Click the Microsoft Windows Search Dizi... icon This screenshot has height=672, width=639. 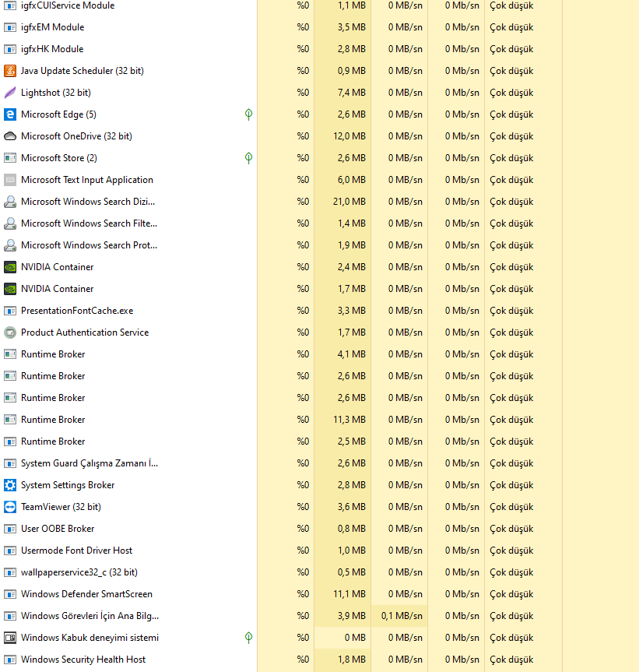tap(10, 202)
